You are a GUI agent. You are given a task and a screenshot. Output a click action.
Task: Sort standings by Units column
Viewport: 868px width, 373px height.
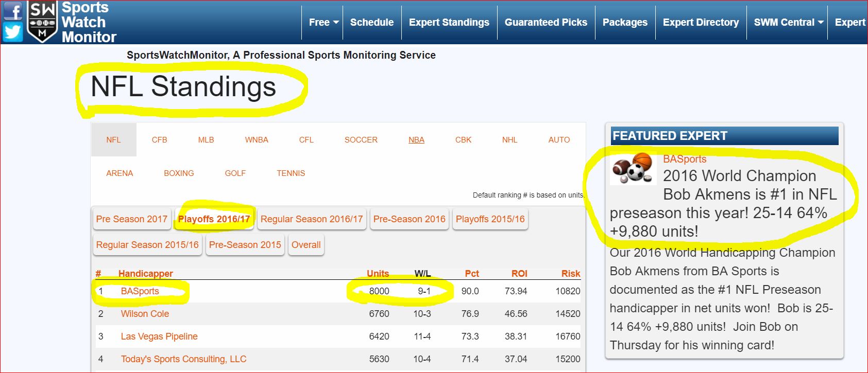point(378,274)
